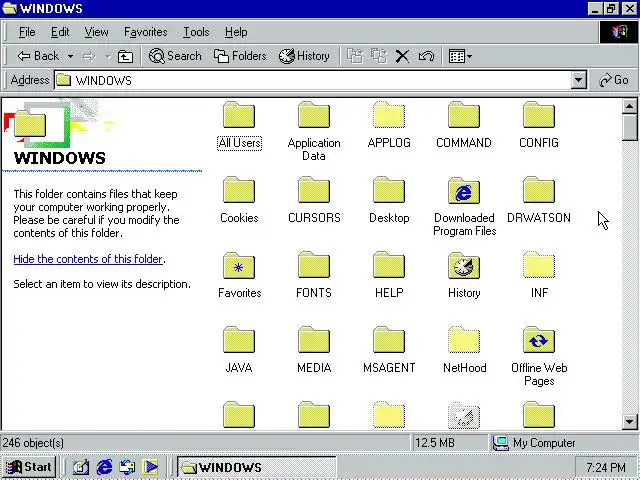Select the FONTS folder
The height and width of the screenshot is (480, 640).
click(x=314, y=275)
